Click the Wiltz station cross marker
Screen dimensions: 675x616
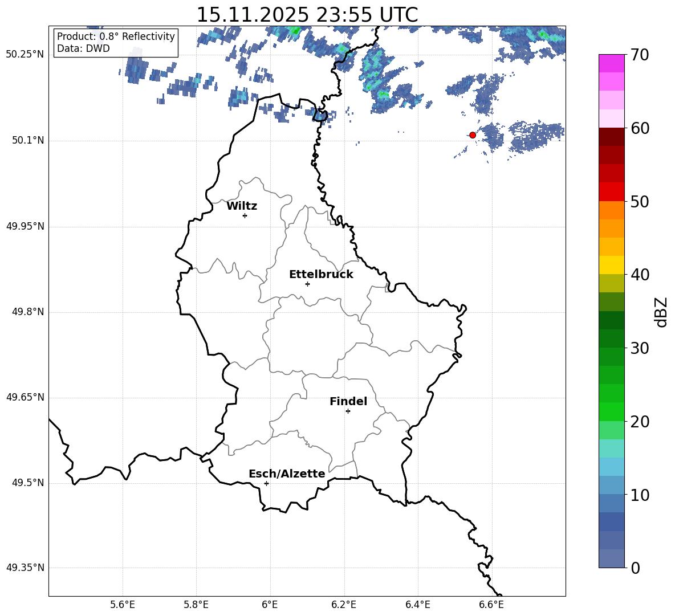[x=245, y=215]
